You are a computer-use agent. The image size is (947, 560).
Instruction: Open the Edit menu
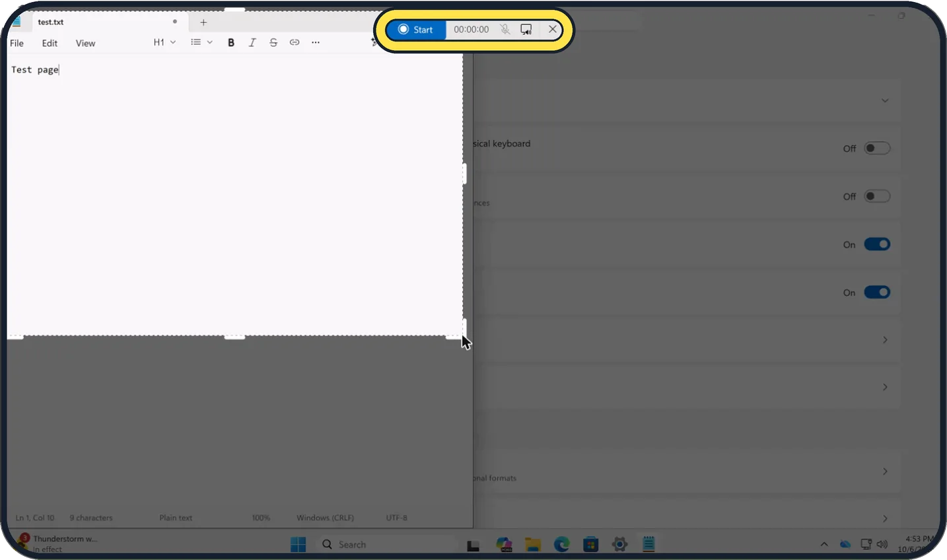(x=50, y=44)
